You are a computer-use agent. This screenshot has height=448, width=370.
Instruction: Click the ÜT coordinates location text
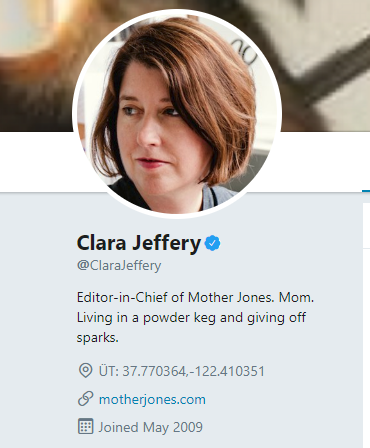coord(182,371)
